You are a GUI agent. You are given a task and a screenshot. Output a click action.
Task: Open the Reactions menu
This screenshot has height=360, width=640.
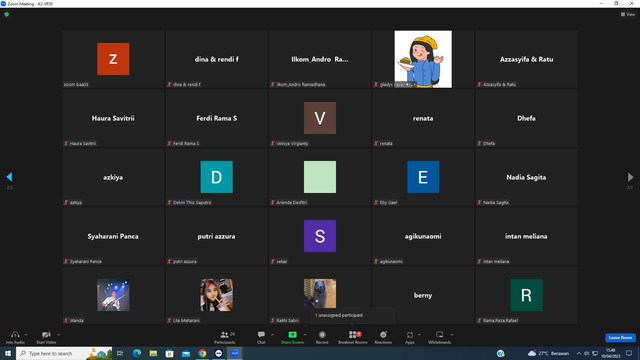383,337
